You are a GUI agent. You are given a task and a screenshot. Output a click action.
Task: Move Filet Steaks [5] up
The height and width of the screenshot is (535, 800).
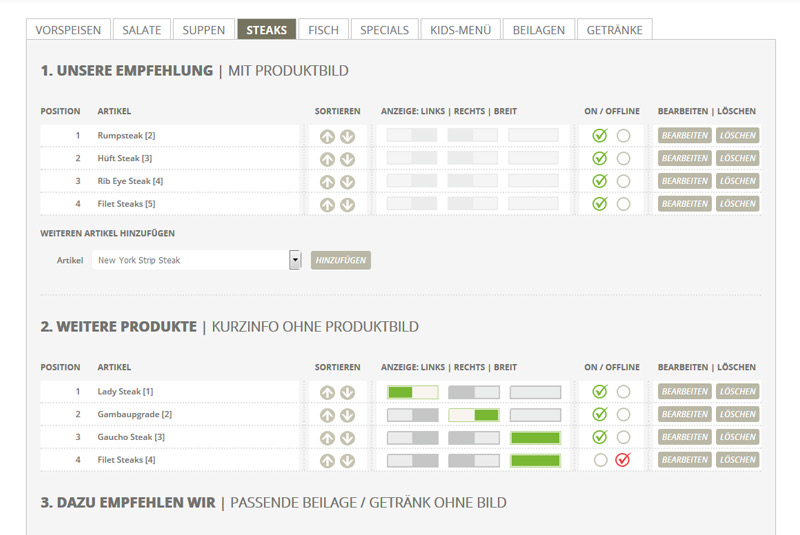point(327,205)
